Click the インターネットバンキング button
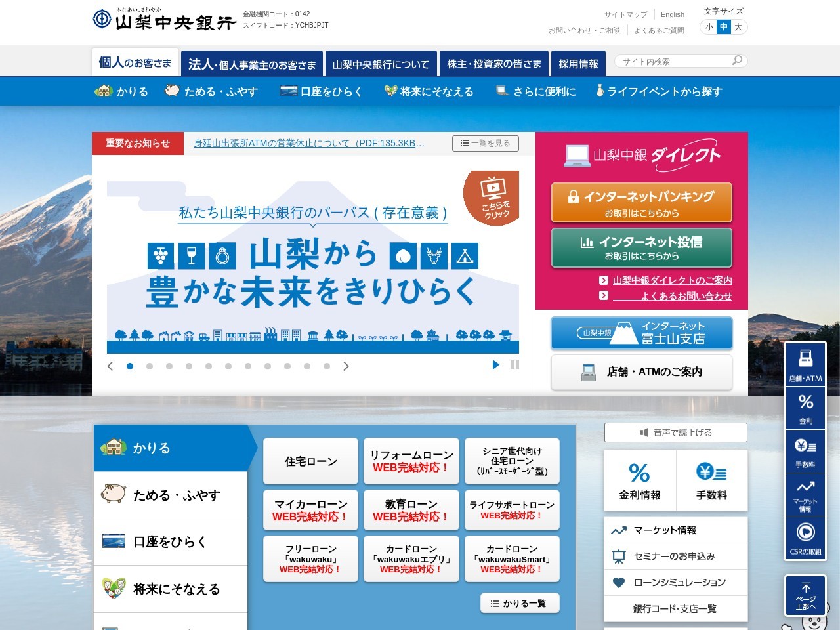 pos(642,203)
